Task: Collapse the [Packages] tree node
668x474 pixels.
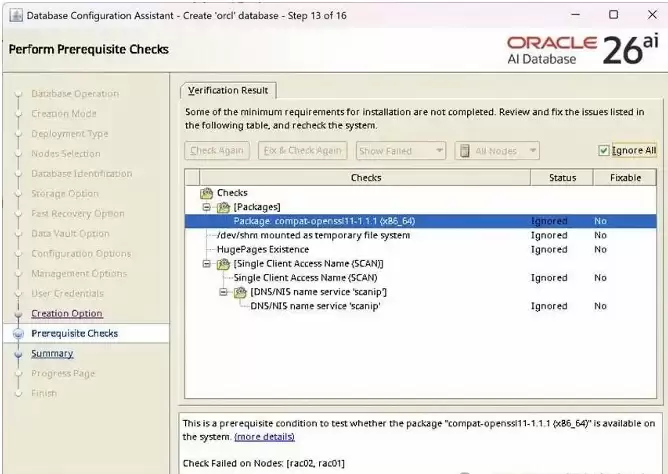Action: [x=207, y=207]
